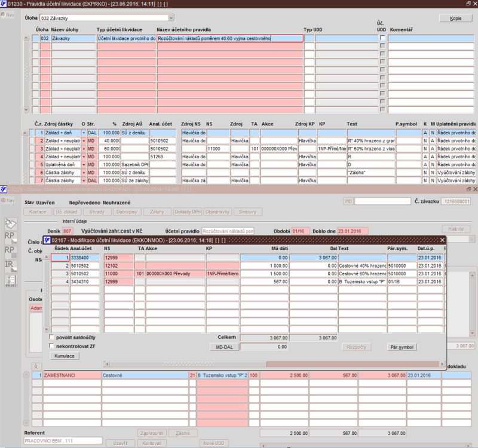Toggle Nav radio in the Opravy závazků window
Viewport: 478px width, 448px height.
3,200
